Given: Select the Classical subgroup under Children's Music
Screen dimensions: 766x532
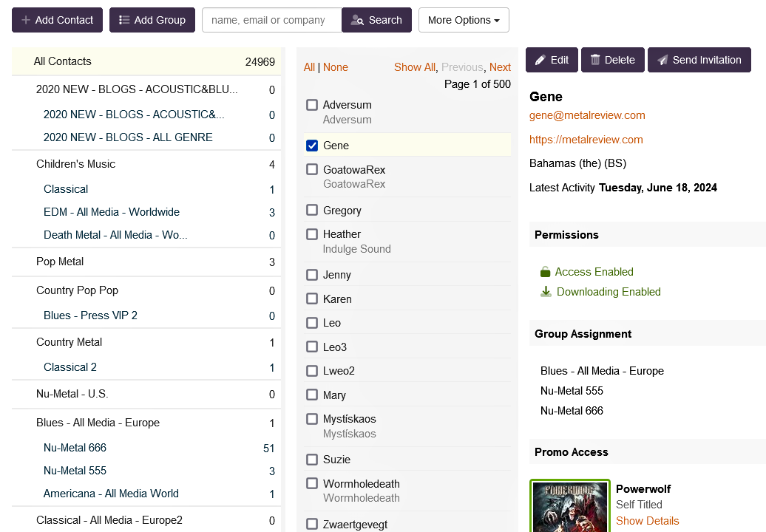Looking at the screenshot, I should point(146,189).
